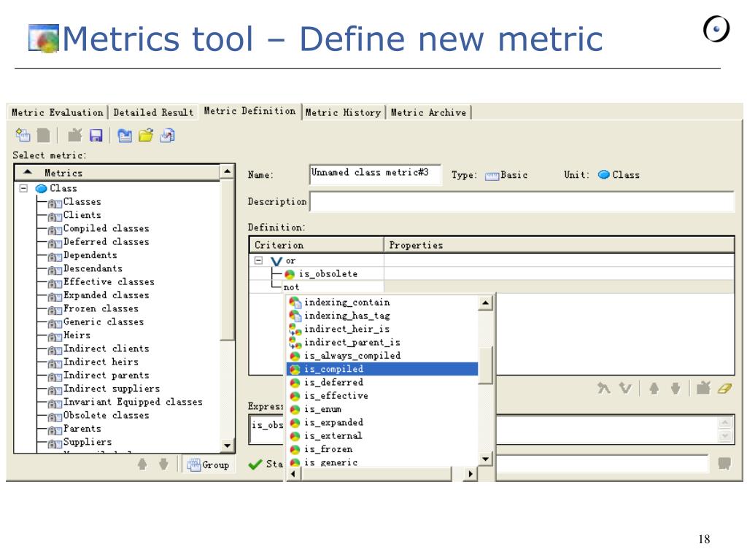Move criterion down with the arrow under the definition grid
Screen dimensions: 747x560
[x=675, y=389]
